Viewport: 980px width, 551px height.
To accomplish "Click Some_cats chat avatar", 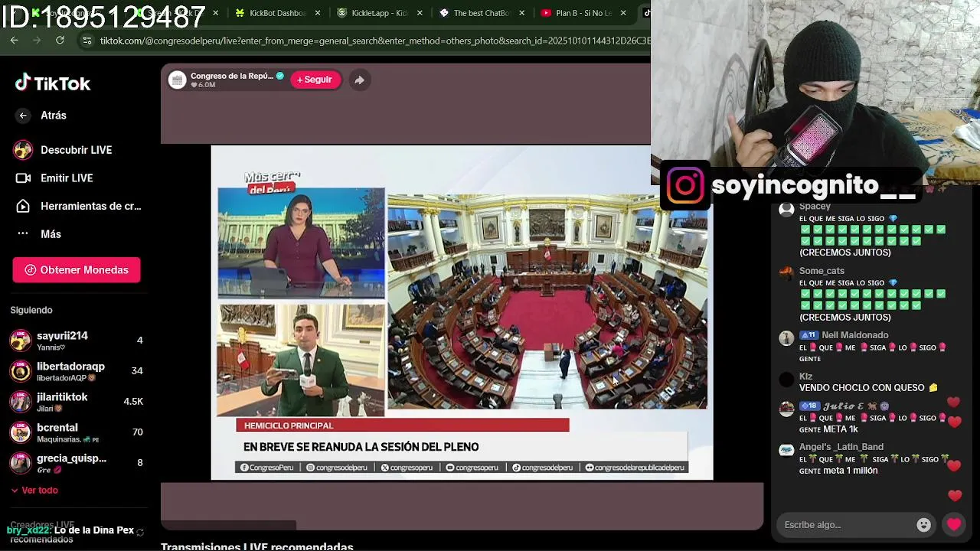I will [x=786, y=273].
